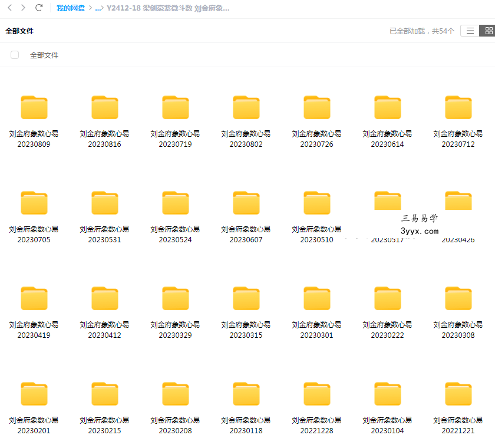Click folder name 刘金府象数心易 20230419
This screenshot has height=448, width=495.
click(x=34, y=330)
